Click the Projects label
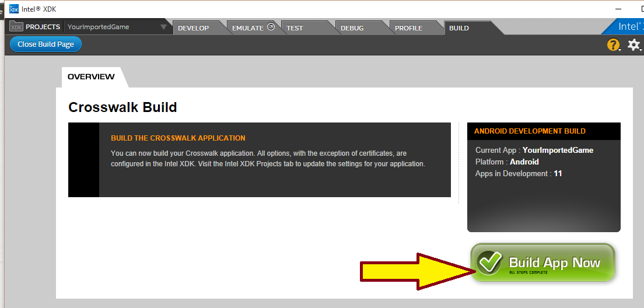This screenshot has width=644, height=308. (43, 27)
